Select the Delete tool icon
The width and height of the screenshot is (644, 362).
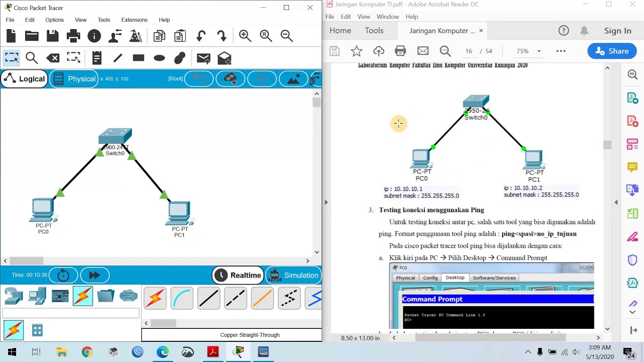(53, 58)
